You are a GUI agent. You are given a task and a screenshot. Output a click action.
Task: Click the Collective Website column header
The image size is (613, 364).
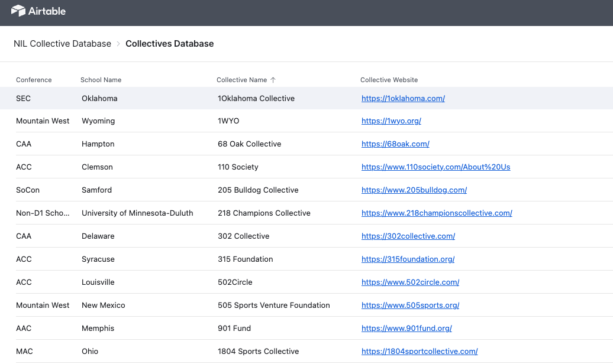point(389,80)
